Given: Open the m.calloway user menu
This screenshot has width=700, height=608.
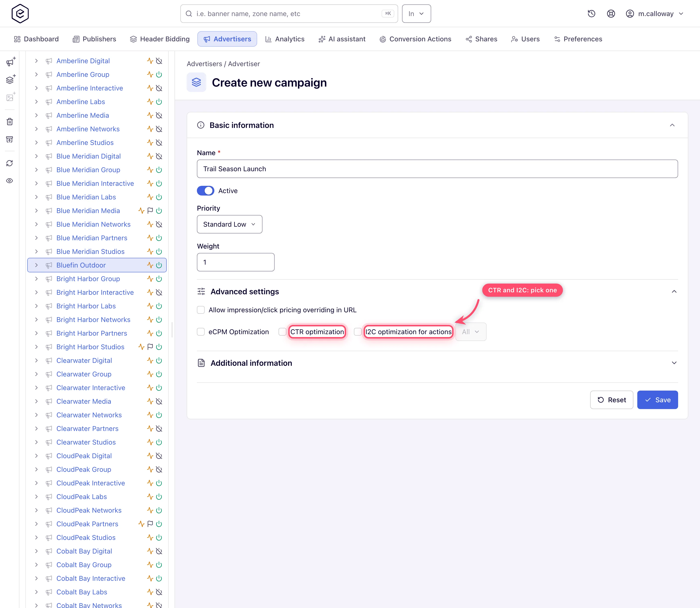Looking at the screenshot, I should (x=655, y=14).
